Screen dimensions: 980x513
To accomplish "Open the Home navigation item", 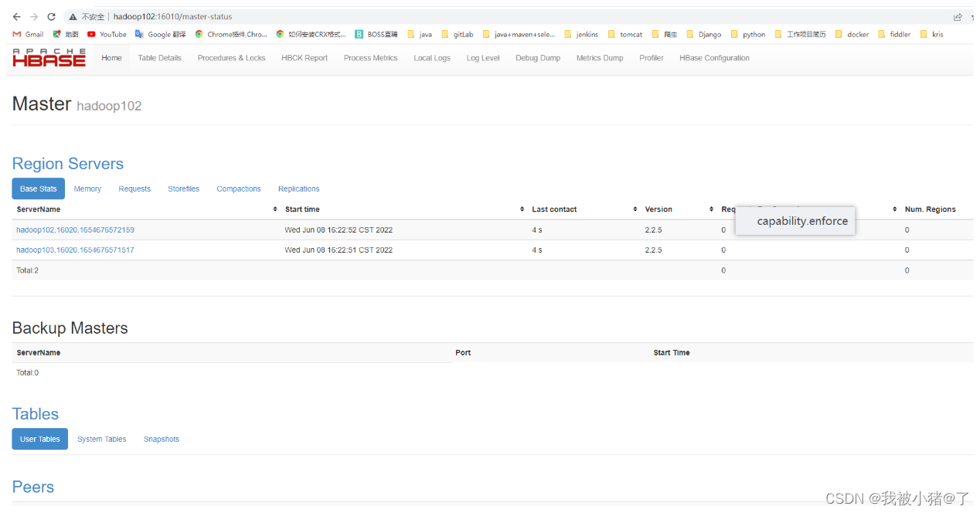I will tap(111, 58).
